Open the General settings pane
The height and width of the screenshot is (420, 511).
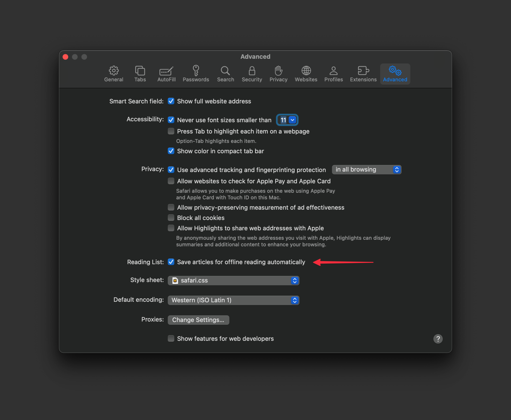[113, 74]
